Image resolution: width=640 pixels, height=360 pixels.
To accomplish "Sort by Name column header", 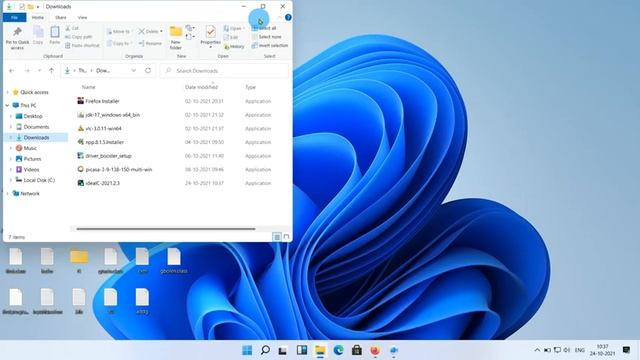I will click(89, 87).
